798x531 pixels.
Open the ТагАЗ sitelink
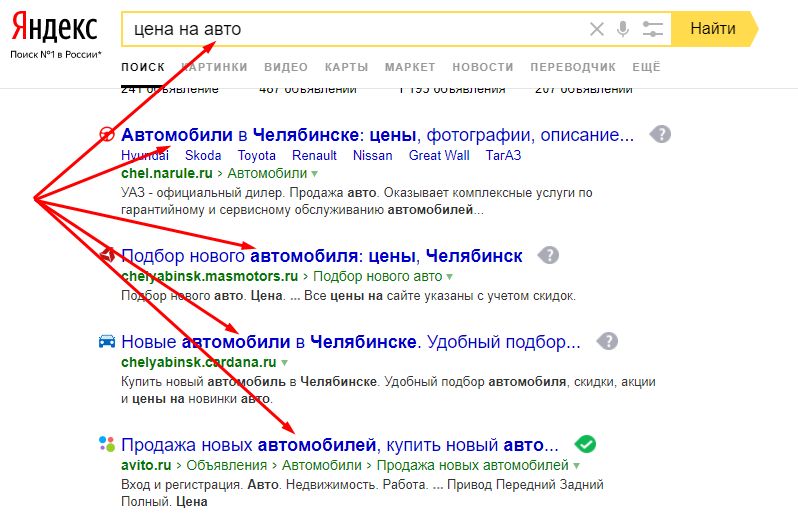click(x=503, y=155)
